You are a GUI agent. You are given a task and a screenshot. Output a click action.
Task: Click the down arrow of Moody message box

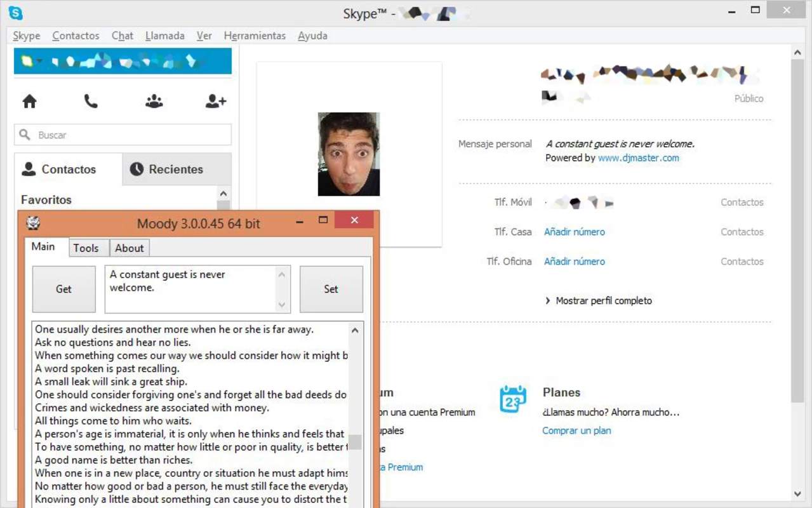(283, 305)
